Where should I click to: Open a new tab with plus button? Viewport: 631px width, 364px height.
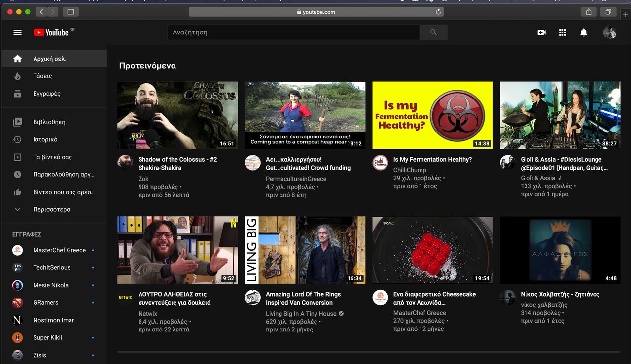tap(626, 14)
